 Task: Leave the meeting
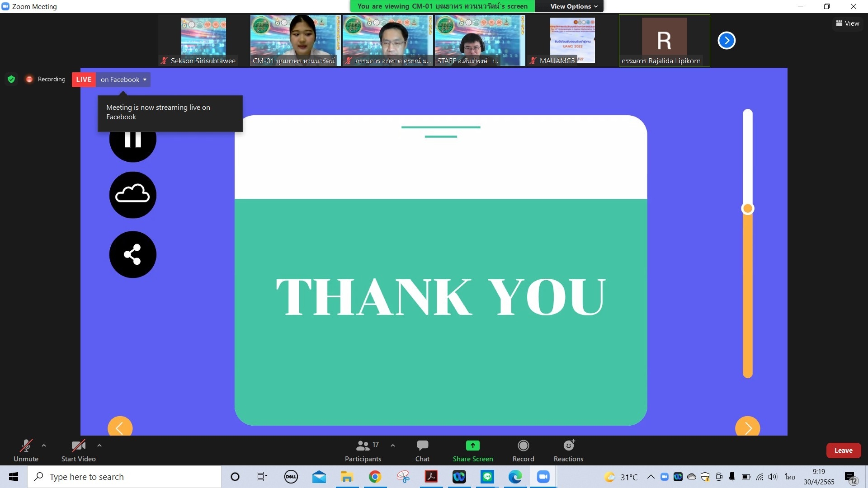pos(843,450)
